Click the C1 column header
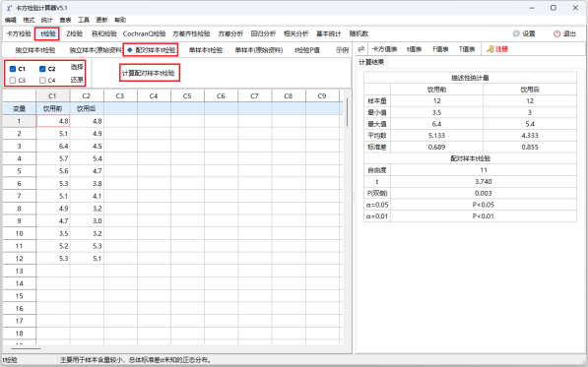 point(52,95)
